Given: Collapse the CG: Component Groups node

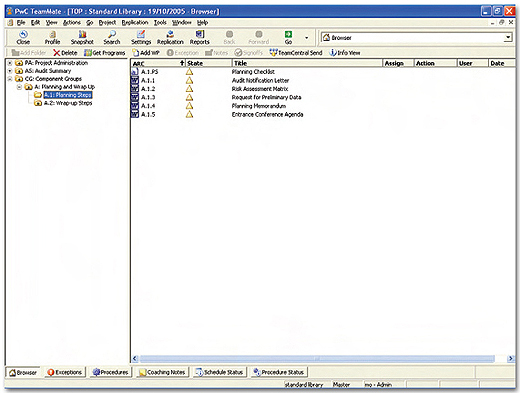Looking at the screenshot, I should click(x=10, y=79).
